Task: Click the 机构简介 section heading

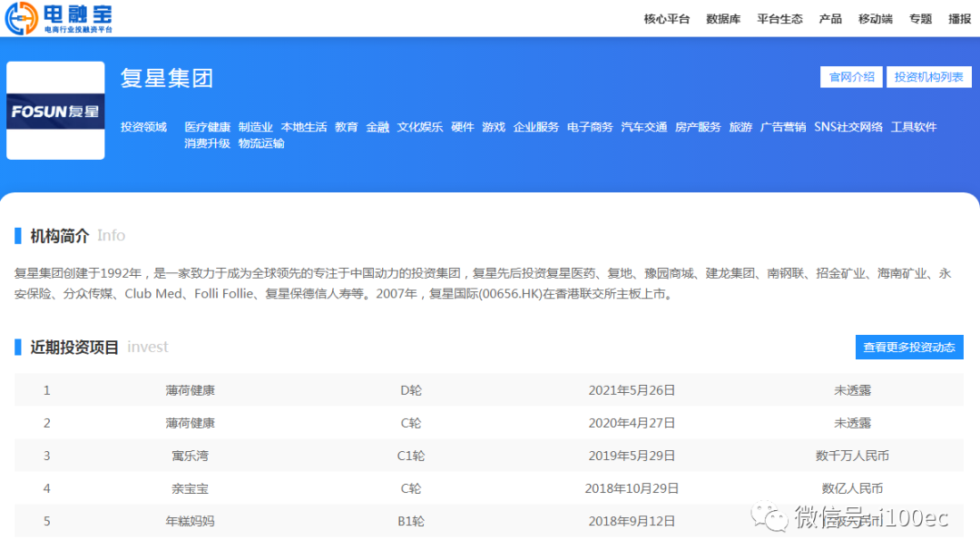Action: tap(59, 236)
